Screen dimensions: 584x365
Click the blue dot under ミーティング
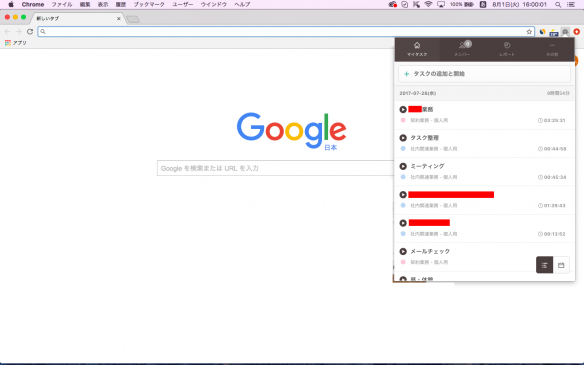click(x=403, y=177)
